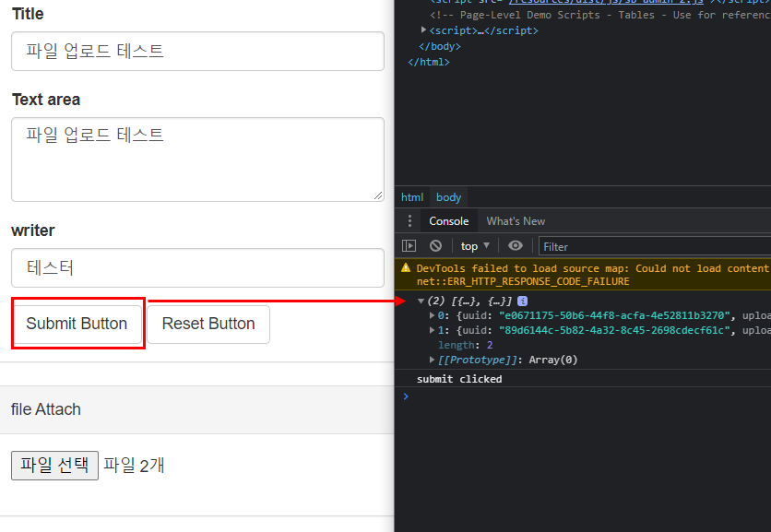Viewport: 771px width, 532px height.
Task: Click the Submit Button
Action: click(77, 324)
